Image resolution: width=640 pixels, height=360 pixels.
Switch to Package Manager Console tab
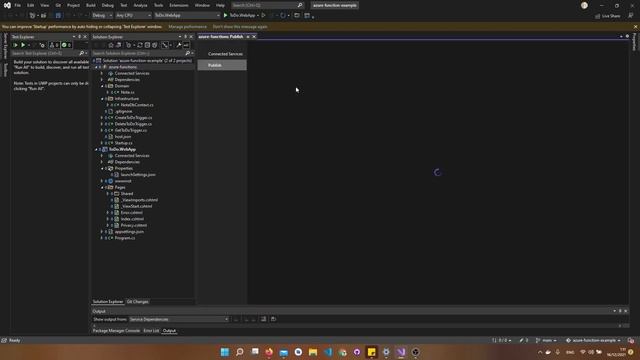coord(116,331)
